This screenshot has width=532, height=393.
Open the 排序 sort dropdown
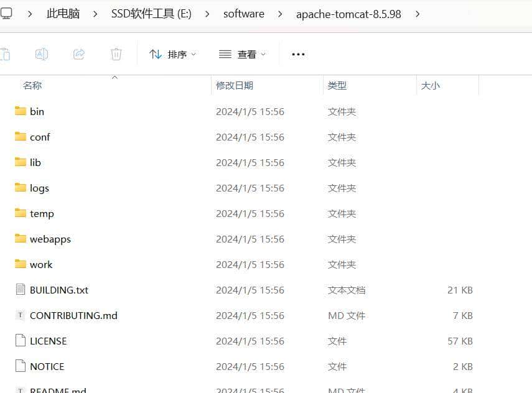pos(172,54)
